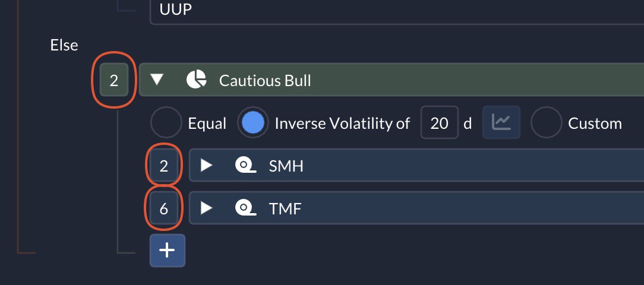This screenshot has height=285, width=644.
Task: Select the SMH asset row label
Action: click(286, 166)
